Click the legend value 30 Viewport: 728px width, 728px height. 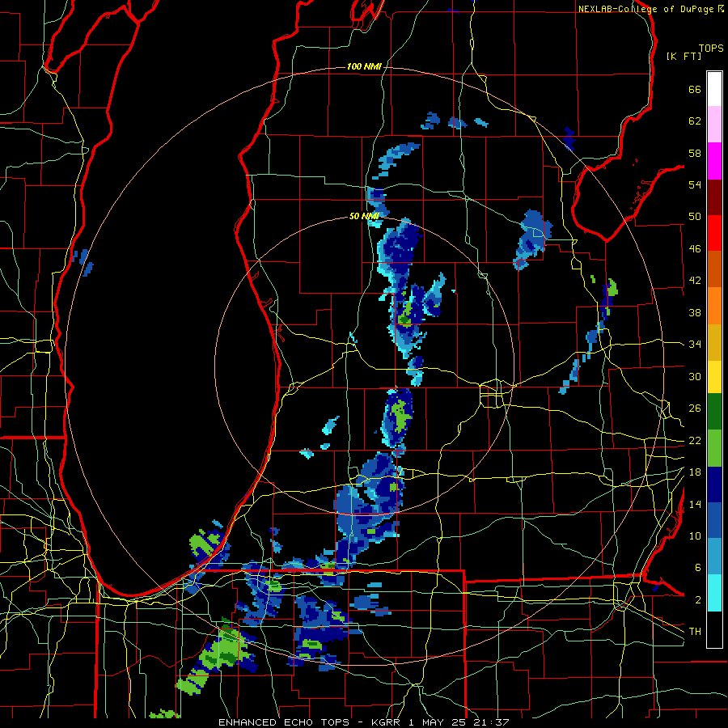695,376
